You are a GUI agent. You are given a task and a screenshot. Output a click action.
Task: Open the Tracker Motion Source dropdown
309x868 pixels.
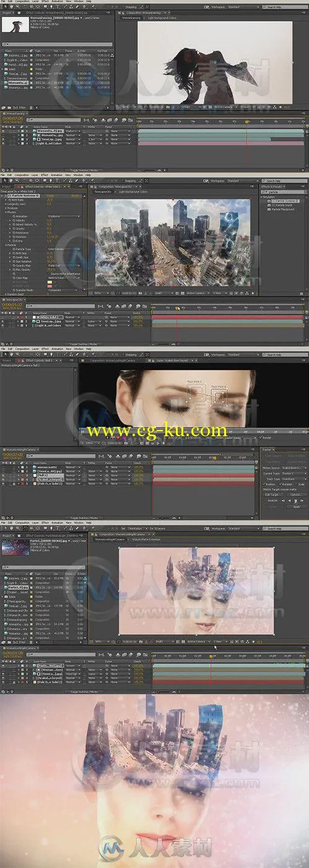tap(295, 468)
